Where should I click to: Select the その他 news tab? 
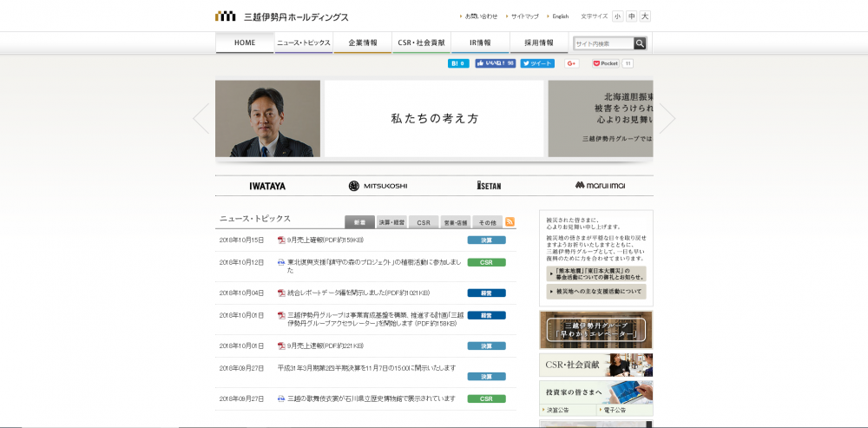(x=487, y=222)
